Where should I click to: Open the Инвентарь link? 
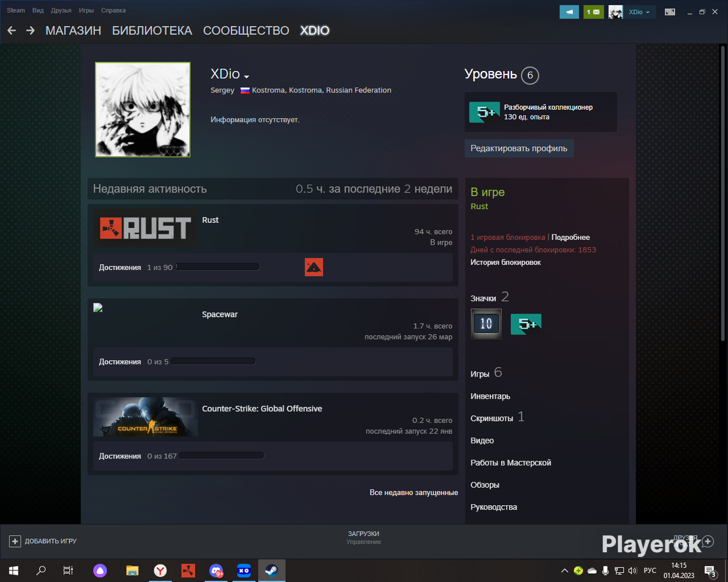(x=490, y=396)
